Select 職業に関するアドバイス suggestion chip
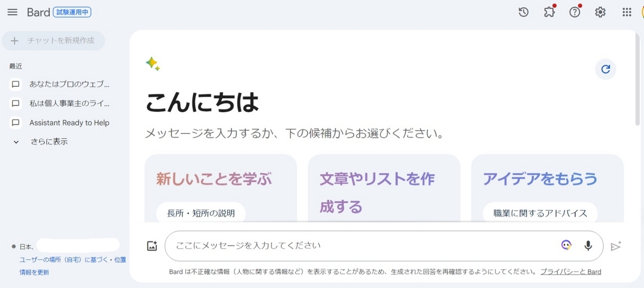 point(540,213)
